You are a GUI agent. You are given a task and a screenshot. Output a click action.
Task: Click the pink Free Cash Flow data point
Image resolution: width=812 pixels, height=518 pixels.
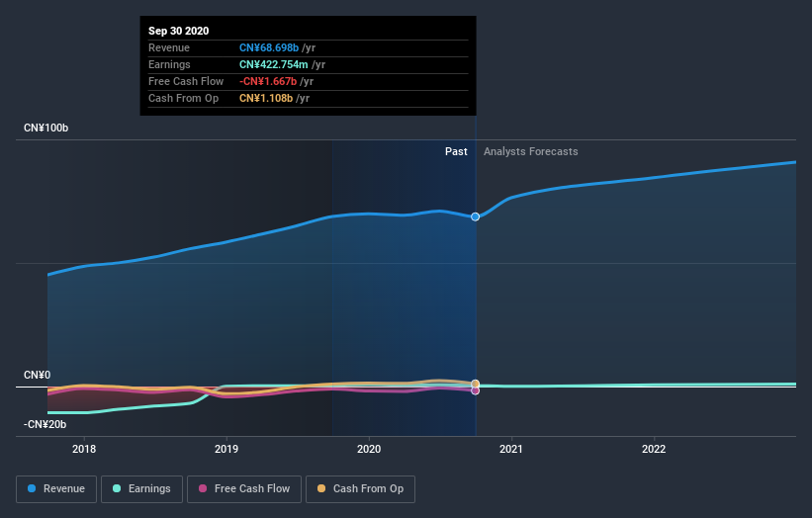pyautogui.click(x=475, y=390)
